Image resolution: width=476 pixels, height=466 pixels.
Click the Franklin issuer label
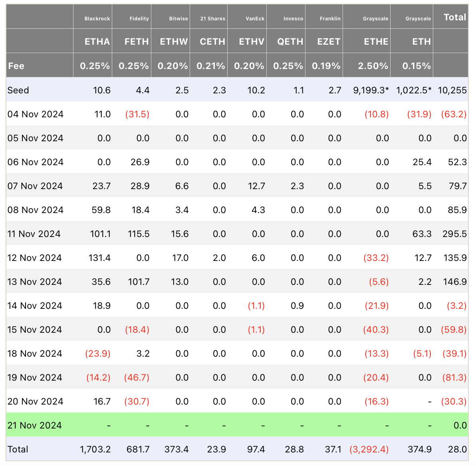click(x=330, y=19)
